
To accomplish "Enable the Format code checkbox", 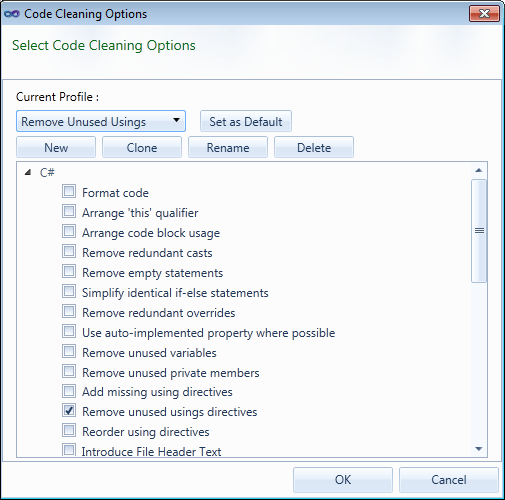I will 69,191.
